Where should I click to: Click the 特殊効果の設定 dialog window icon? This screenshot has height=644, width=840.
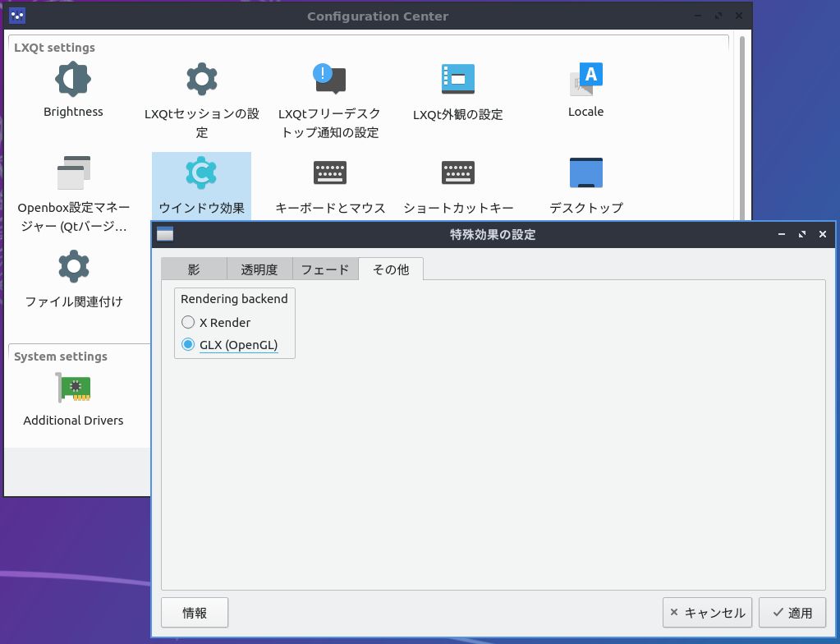point(165,234)
